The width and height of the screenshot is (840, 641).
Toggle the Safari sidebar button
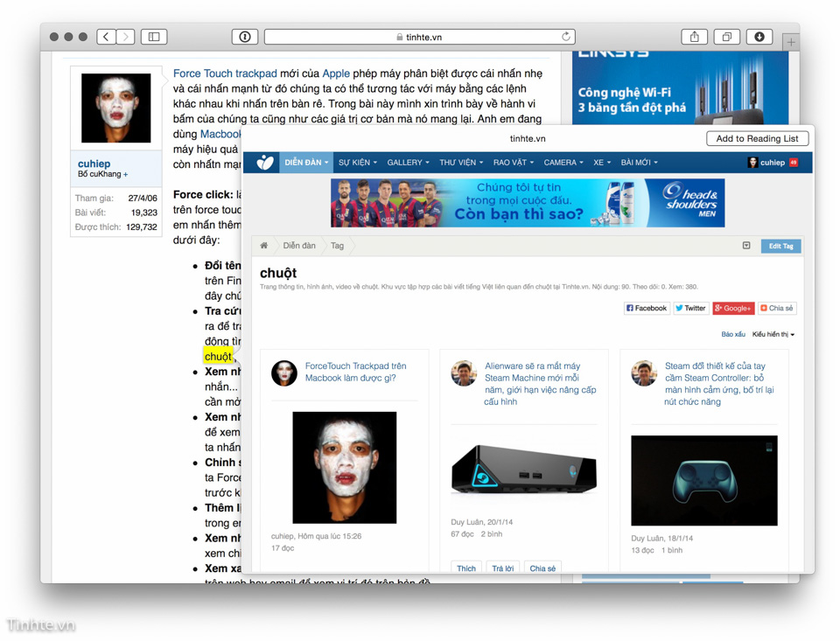(x=154, y=37)
